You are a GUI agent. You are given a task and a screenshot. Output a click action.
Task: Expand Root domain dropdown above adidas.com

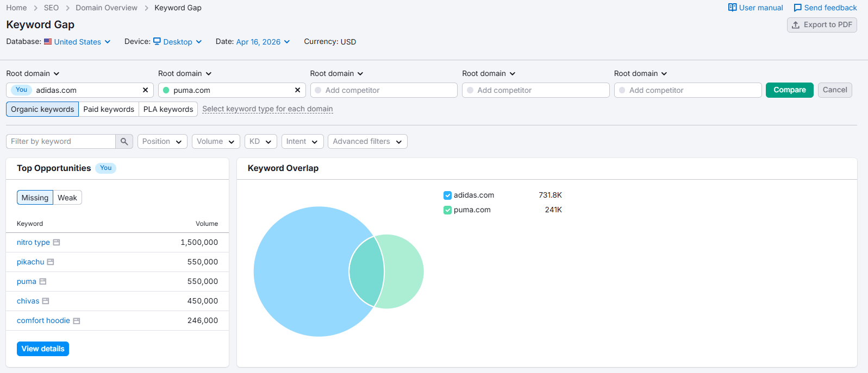33,73
